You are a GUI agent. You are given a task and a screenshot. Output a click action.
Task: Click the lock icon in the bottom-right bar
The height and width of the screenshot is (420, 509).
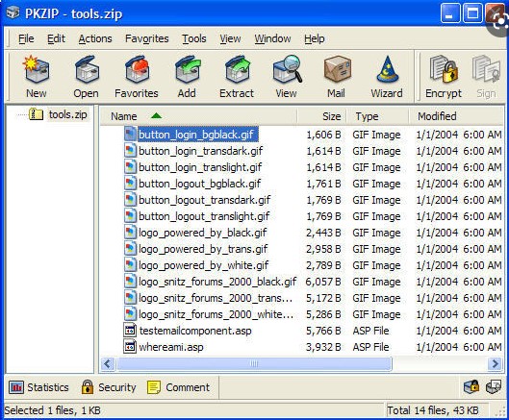(471, 387)
